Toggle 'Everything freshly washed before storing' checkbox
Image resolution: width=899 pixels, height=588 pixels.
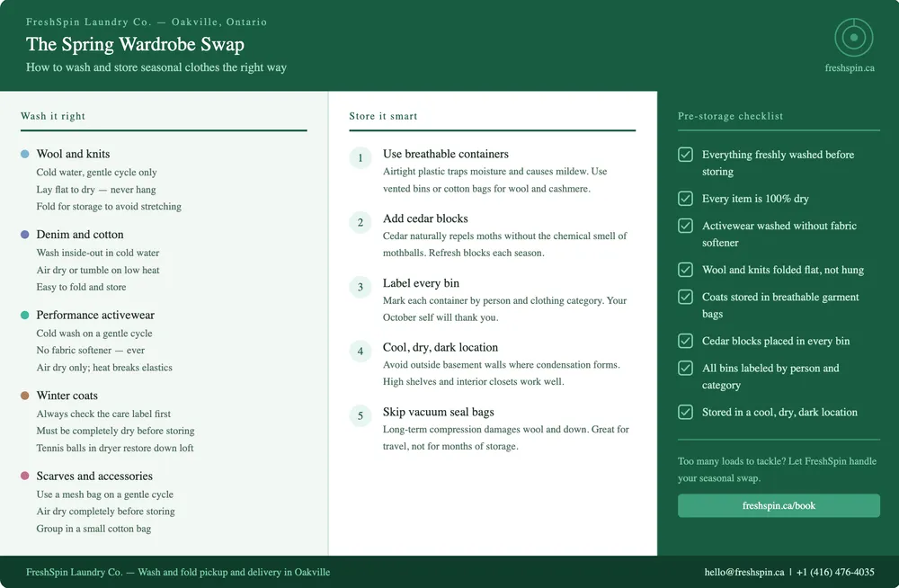click(x=686, y=155)
